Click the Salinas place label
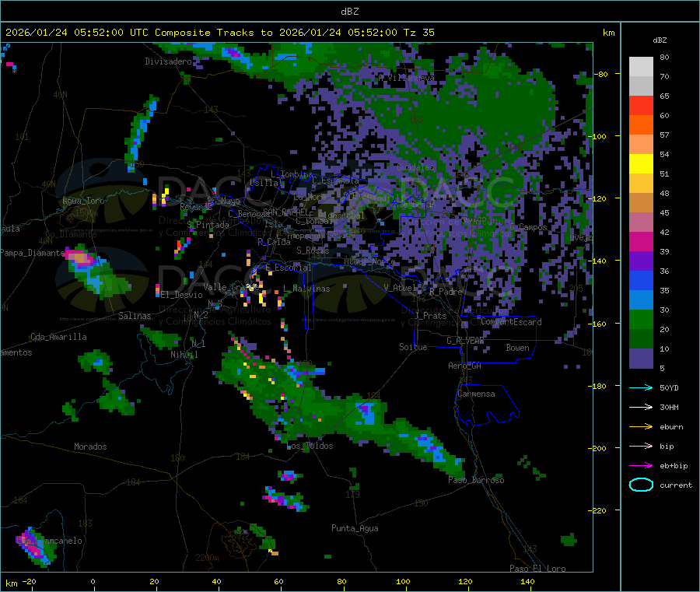The width and height of the screenshot is (700, 592). (x=135, y=316)
